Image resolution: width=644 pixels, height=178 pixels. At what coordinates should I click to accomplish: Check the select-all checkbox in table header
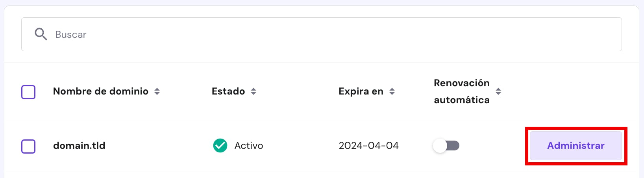pos(28,92)
